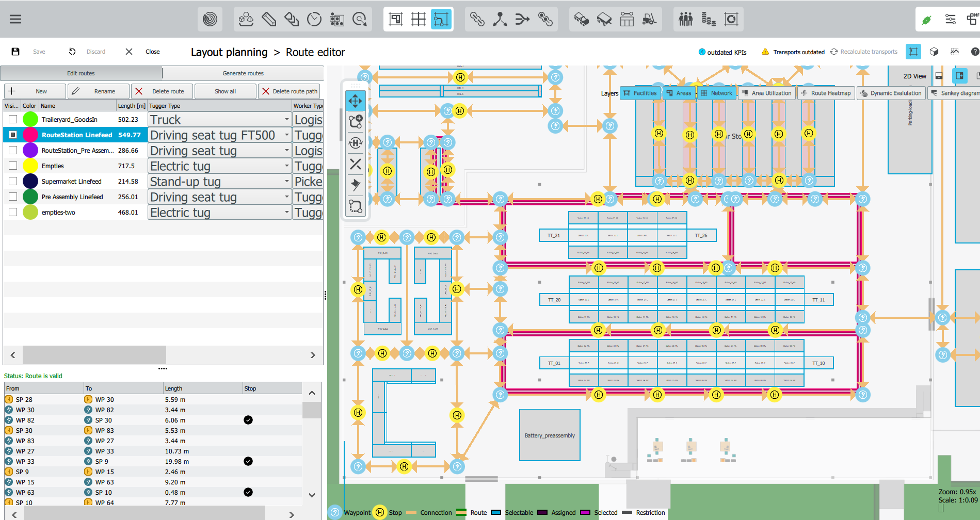980x520 pixels.
Task: Select the route loop tool at toolbar bottom
Action: tap(356, 206)
